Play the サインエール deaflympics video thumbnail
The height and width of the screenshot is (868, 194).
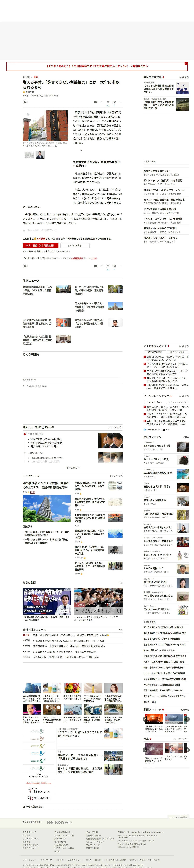tap(98, 601)
